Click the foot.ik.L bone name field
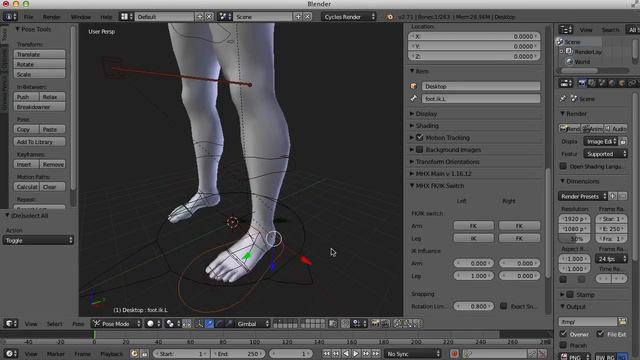Image resolution: width=640 pixels, height=360 pixels. coord(480,99)
